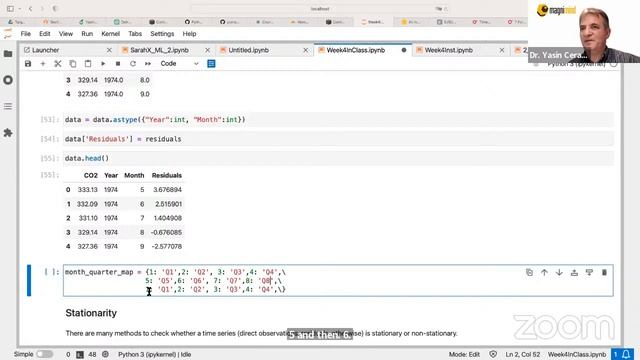
Task: Open the Help menu
Action: (189, 34)
